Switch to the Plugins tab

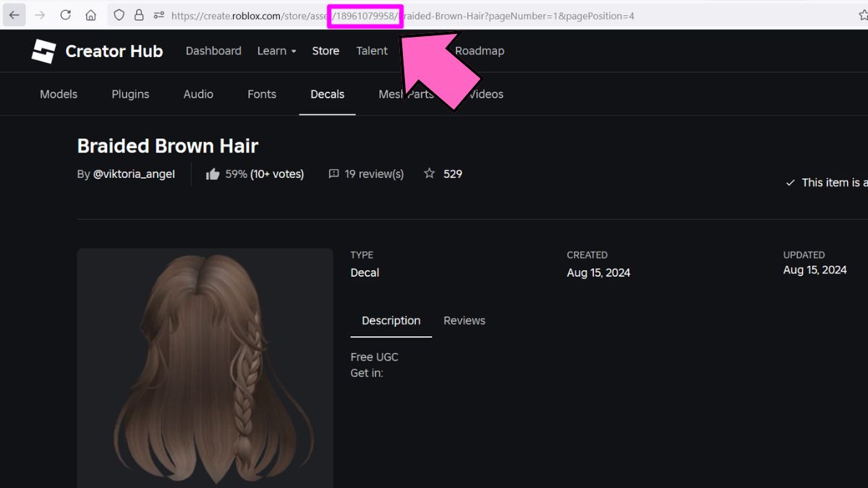(x=130, y=94)
